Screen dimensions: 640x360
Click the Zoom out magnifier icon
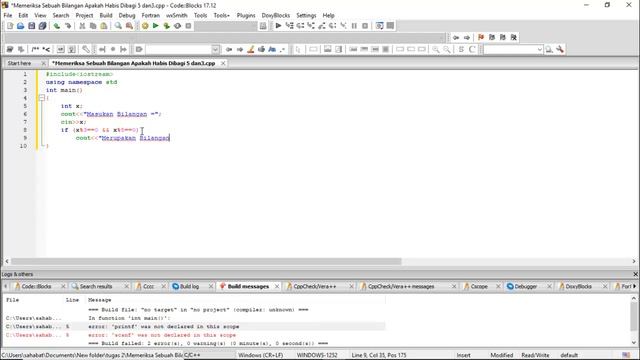click(x=447, y=49)
